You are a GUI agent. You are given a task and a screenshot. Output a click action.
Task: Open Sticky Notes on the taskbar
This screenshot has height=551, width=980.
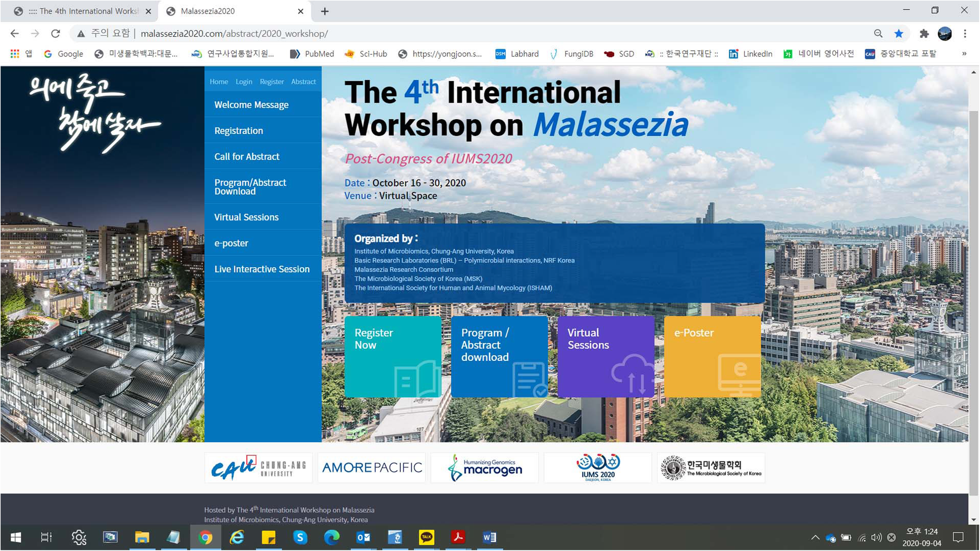point(268,537)
